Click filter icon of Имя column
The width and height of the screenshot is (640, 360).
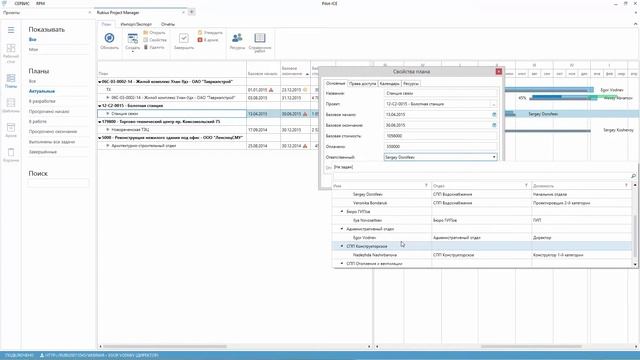426,186
